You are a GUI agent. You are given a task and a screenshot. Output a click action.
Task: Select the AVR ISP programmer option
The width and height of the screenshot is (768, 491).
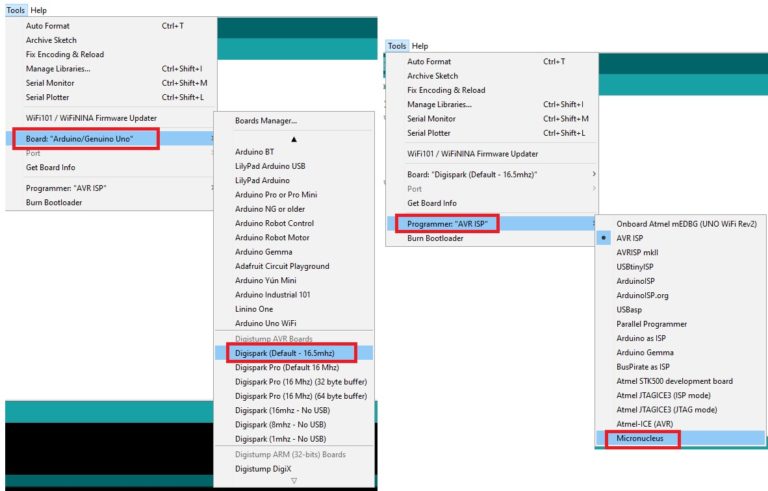tap(680, 238)
